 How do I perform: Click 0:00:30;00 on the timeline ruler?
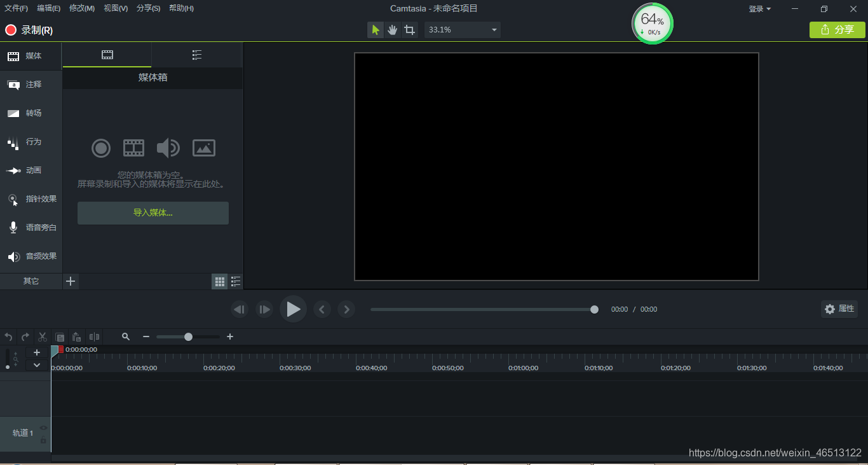[295, 368]
